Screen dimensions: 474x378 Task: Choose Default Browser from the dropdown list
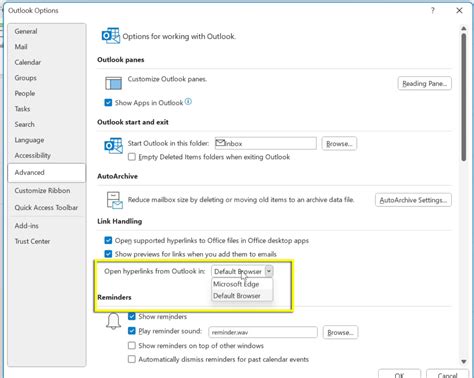pyautogui.click(x=242, y=296)
